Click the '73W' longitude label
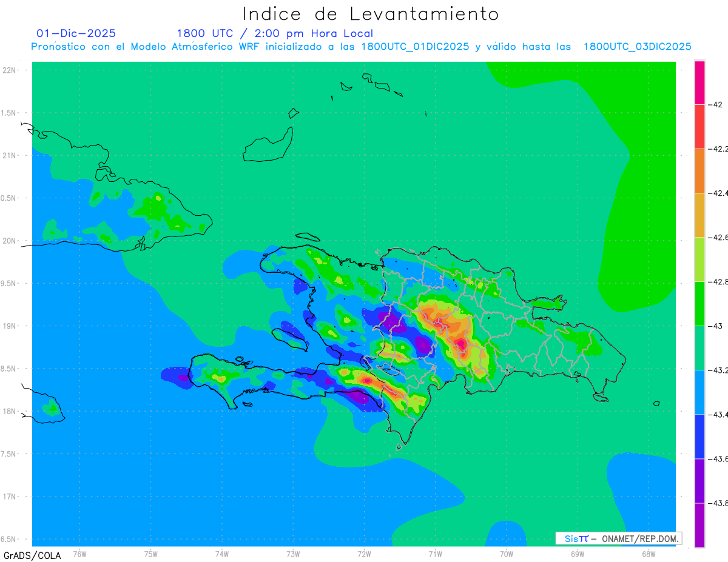 point(293,554)
